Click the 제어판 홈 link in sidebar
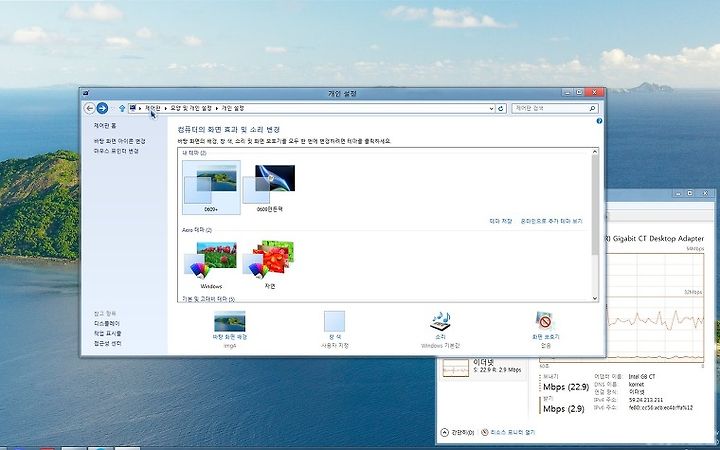 click(105, 125)
